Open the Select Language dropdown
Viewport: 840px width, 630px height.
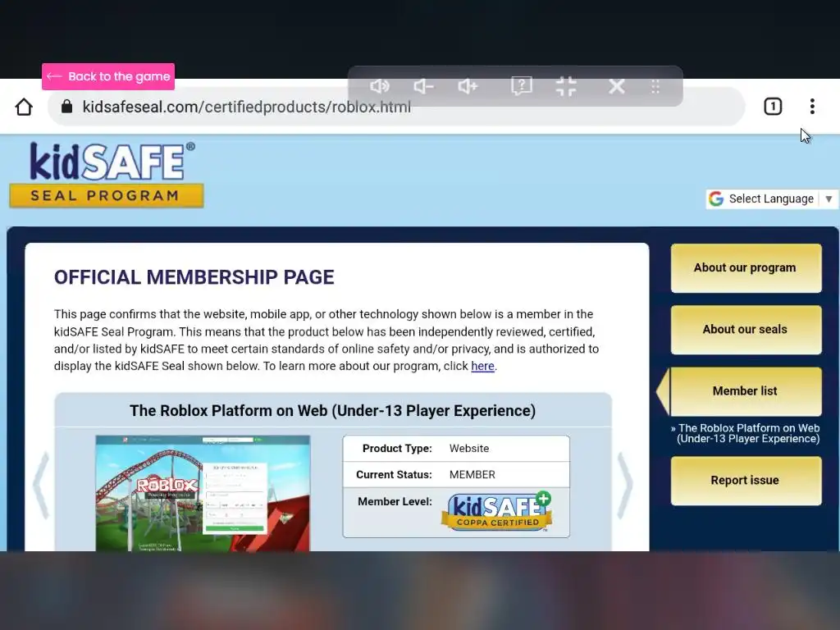coord(771,199)
